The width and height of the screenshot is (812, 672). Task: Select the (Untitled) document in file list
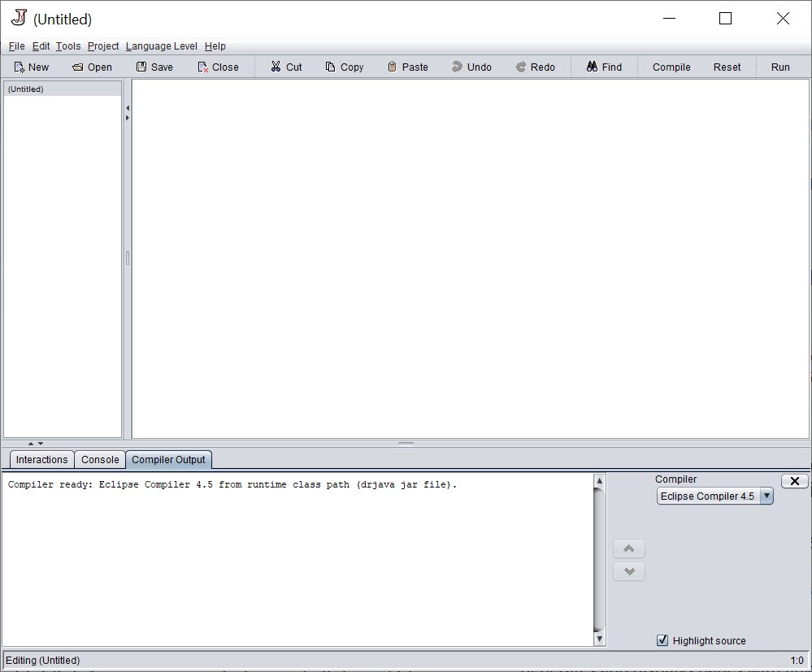pos(63,89)
